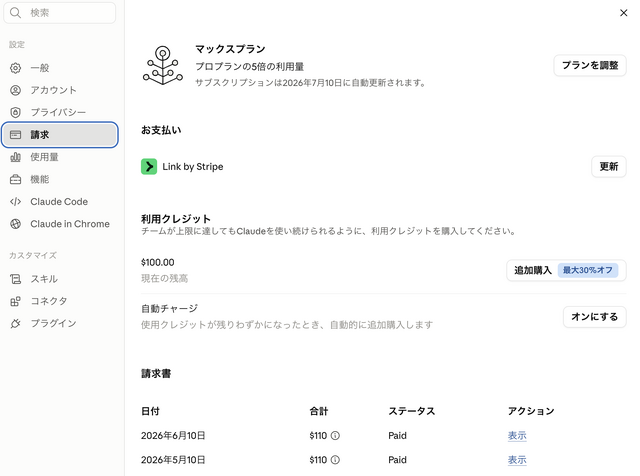The height and width of the screenshot is (476, 640).
Task: Click the Paid status for June invoice
Action: tap(397, 436)
